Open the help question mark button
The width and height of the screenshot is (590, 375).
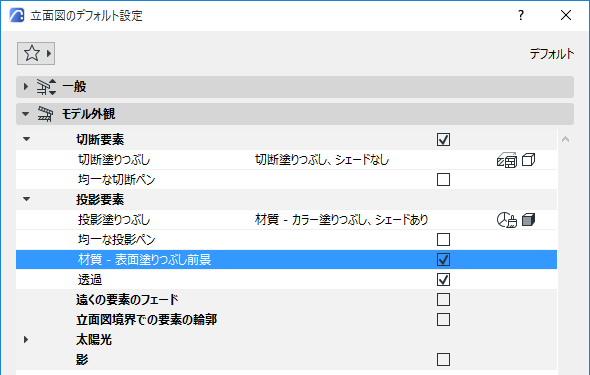(521, 15)
